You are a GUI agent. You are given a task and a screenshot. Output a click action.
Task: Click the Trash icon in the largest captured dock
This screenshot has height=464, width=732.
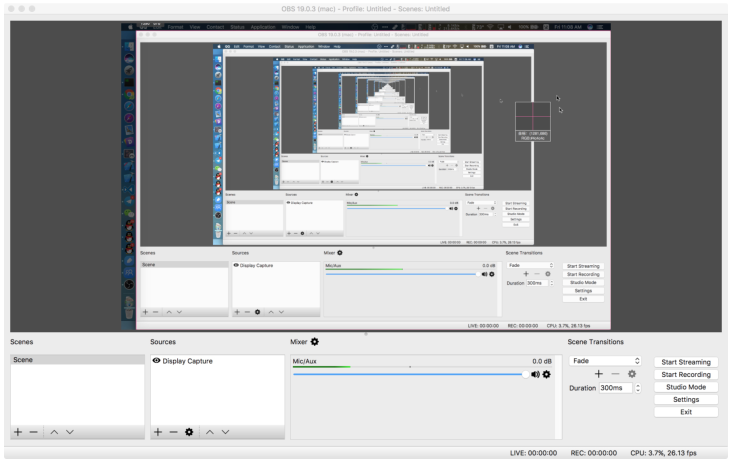[x=129, y=313]
